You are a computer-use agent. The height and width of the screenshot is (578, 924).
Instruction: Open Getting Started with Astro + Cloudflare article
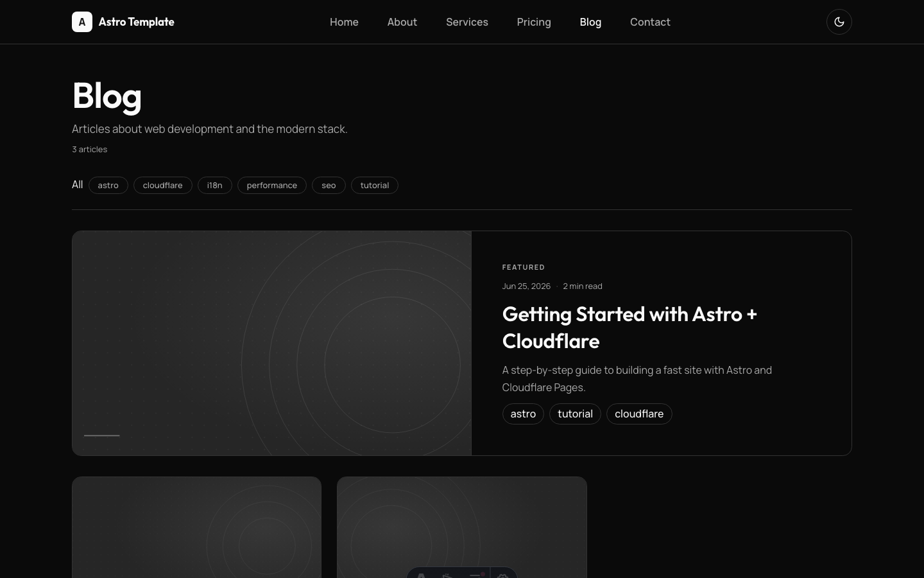[629, 328]
